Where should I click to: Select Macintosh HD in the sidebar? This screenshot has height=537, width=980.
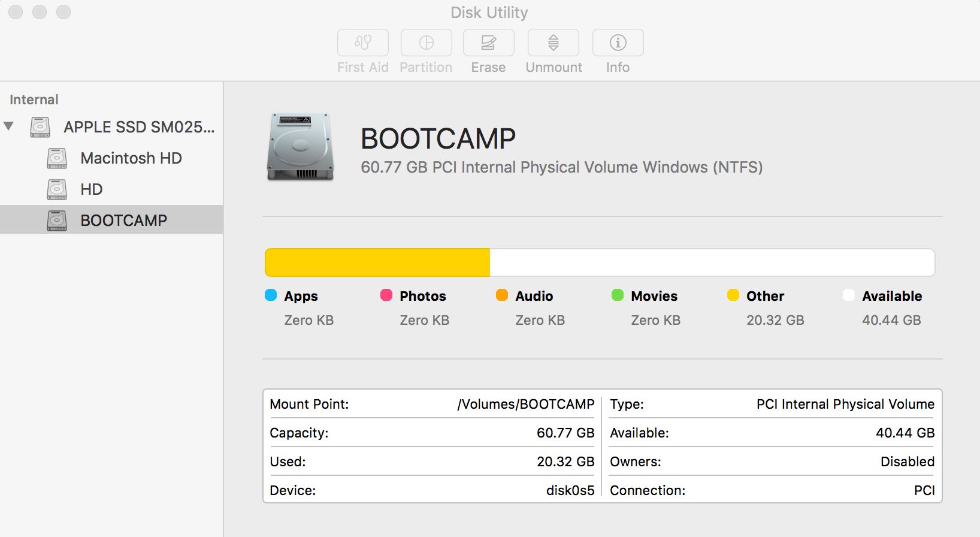111,158
